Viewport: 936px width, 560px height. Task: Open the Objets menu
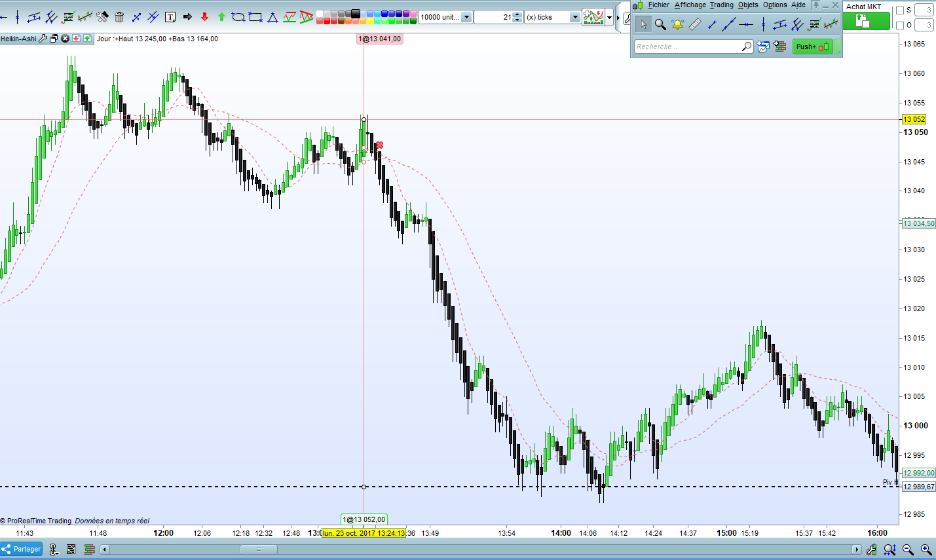pos(748,5)
